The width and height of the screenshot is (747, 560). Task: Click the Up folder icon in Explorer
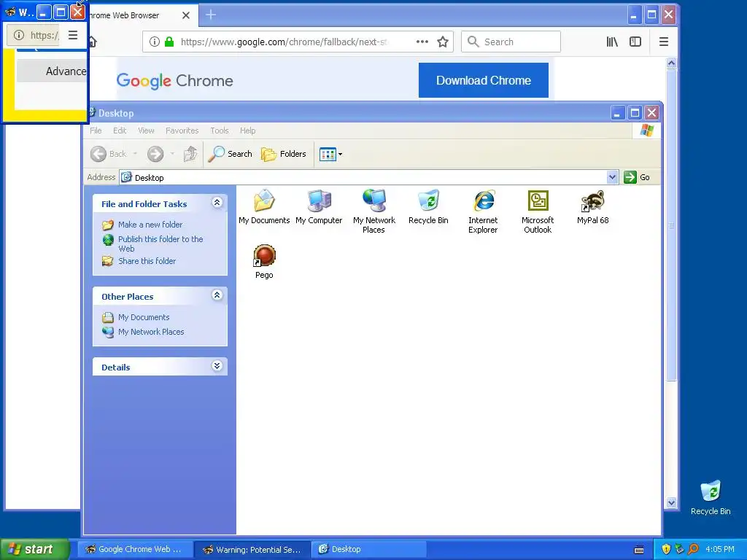pos(190,154)
